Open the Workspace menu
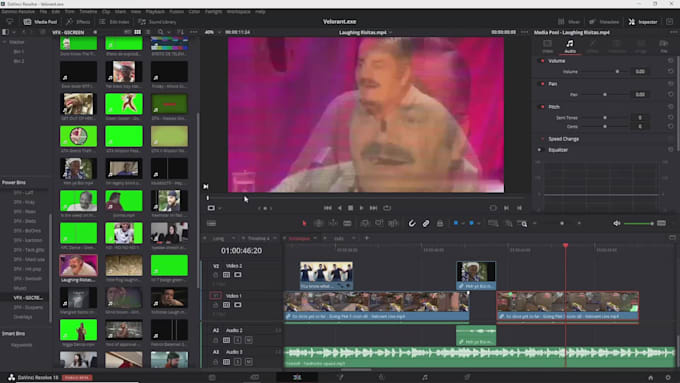The height and width of the screenshot is (383, 680). point(239,12)
